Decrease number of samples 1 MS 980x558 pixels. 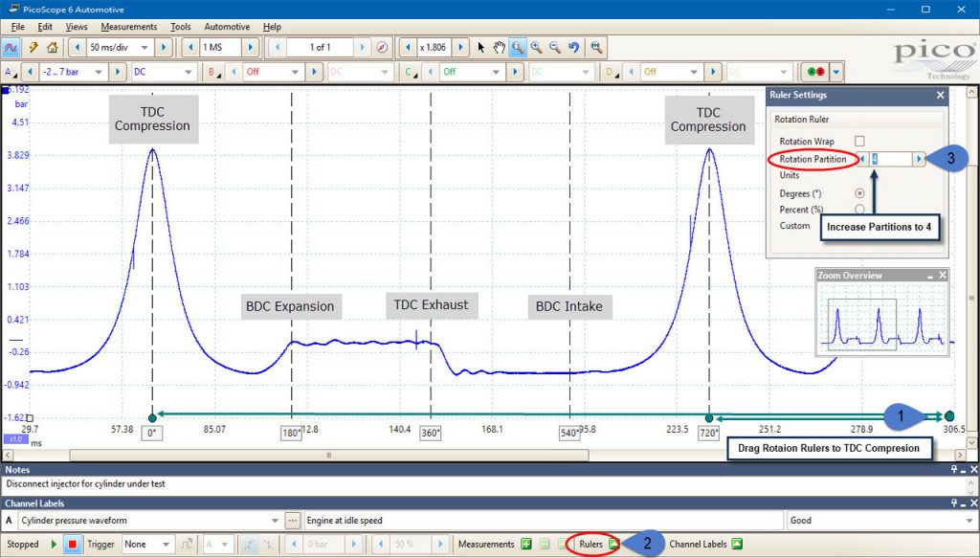click(x=190, y=48)
